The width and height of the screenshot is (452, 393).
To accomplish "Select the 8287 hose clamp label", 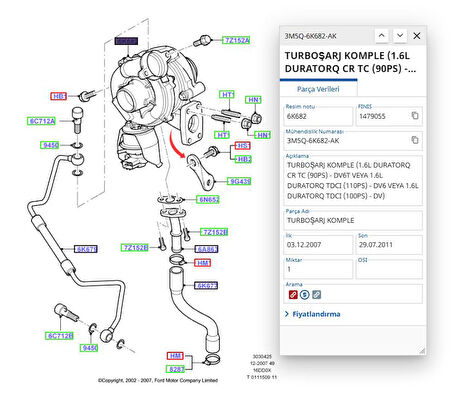I will tap(175, 369).
